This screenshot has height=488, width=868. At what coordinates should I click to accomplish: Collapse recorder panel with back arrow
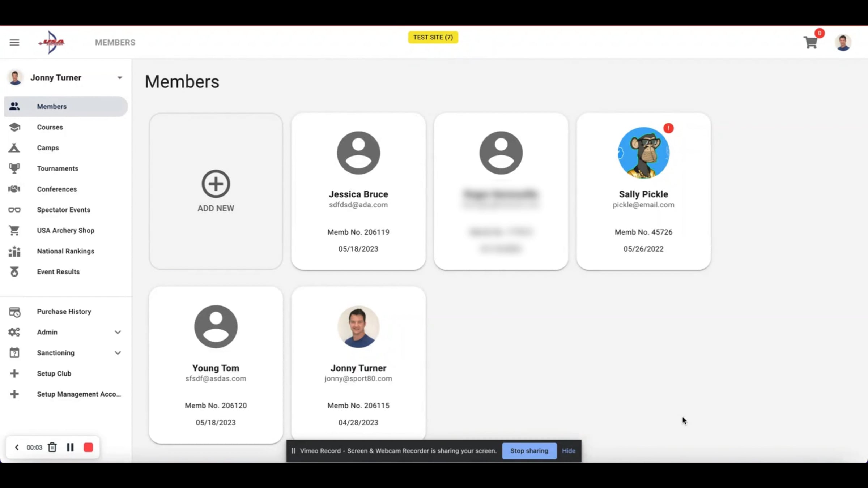pyautogui.click(x=17, y=448)
